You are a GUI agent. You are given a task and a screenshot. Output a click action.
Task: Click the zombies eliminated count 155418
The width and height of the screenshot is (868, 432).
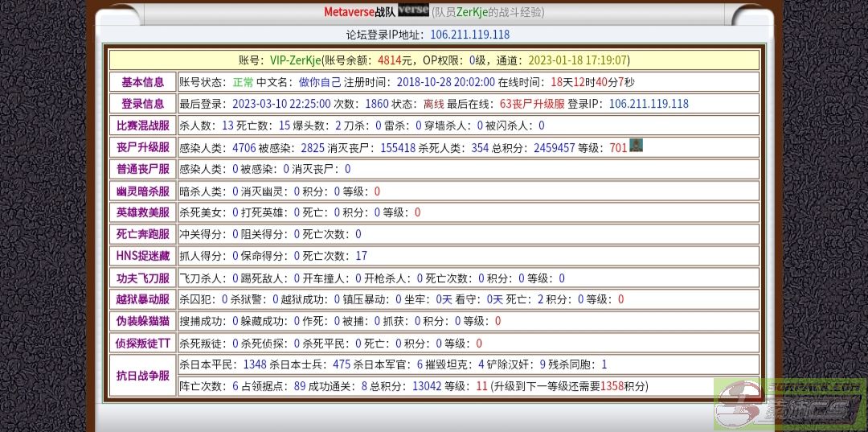coord(398,148)
